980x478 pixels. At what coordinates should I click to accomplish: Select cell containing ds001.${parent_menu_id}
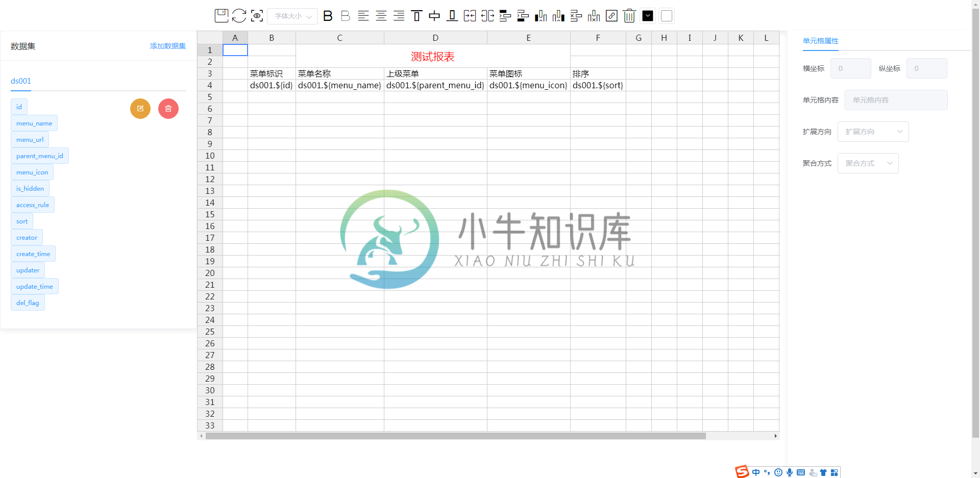coord(435,85)
